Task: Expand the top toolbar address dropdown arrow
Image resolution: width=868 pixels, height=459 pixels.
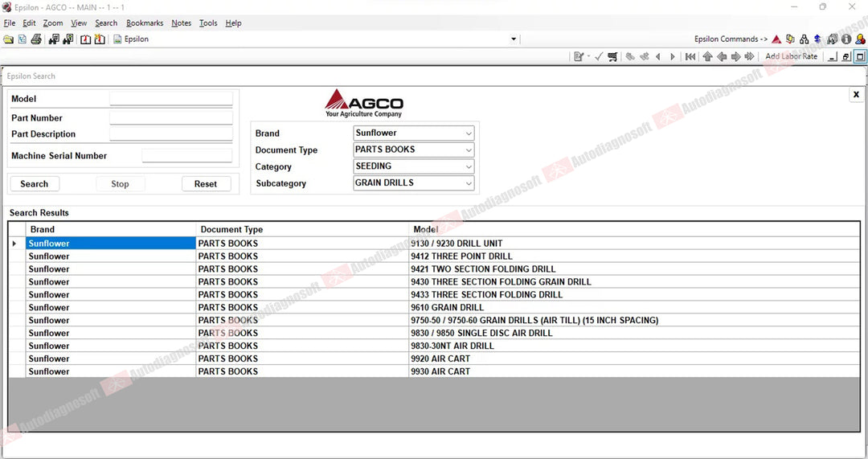Action: coord(513,39)
